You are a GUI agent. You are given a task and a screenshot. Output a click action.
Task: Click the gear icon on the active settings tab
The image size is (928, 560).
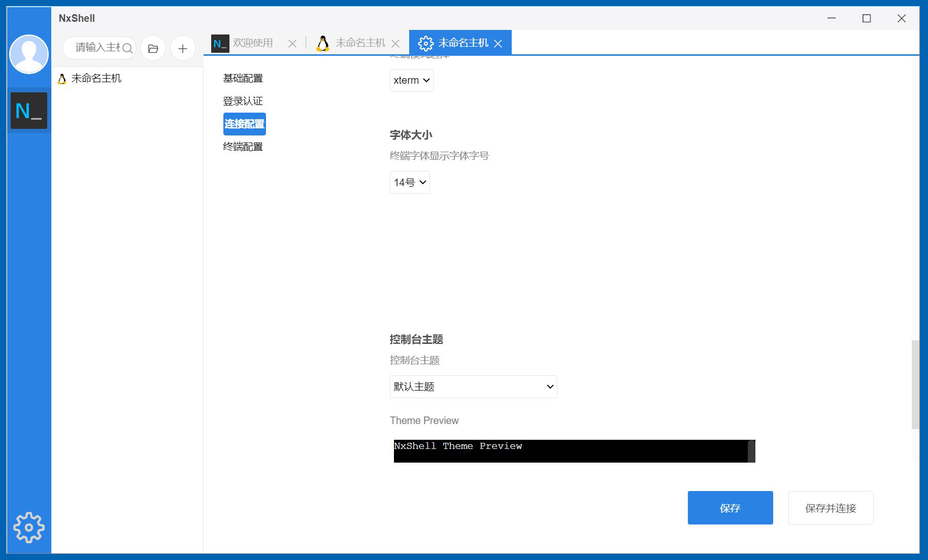[x=426, y=43]
